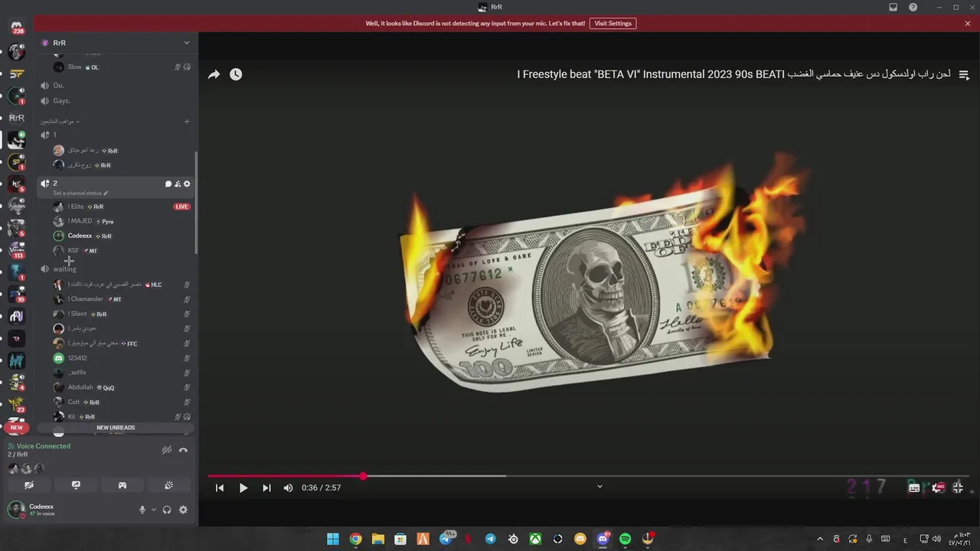
Task: Open the server icon with 23 badge
Action: tap(17, 403)
